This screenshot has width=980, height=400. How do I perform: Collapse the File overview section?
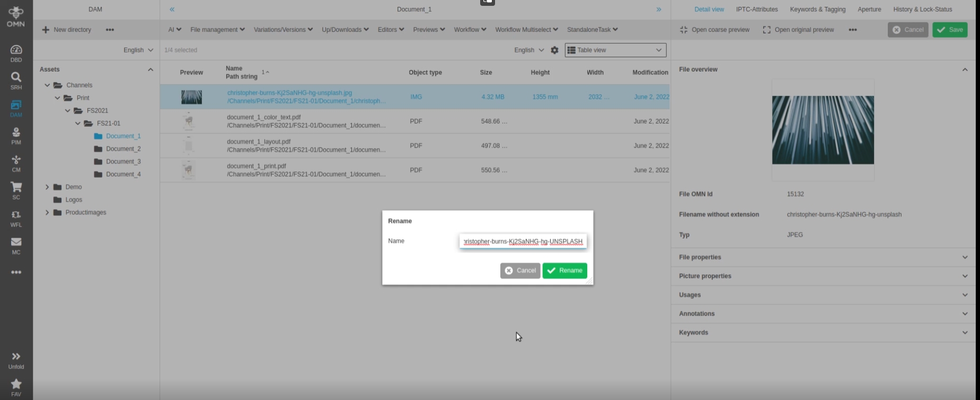pyautogui.click(x=965, y=69)
